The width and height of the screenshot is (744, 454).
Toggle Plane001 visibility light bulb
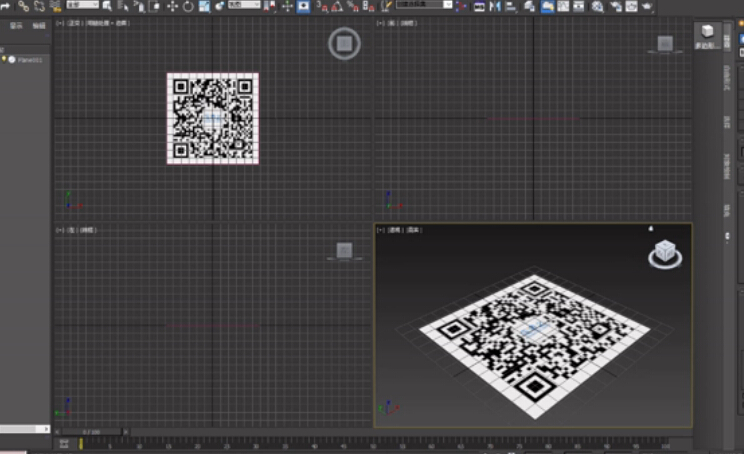[x=4, y=59]
